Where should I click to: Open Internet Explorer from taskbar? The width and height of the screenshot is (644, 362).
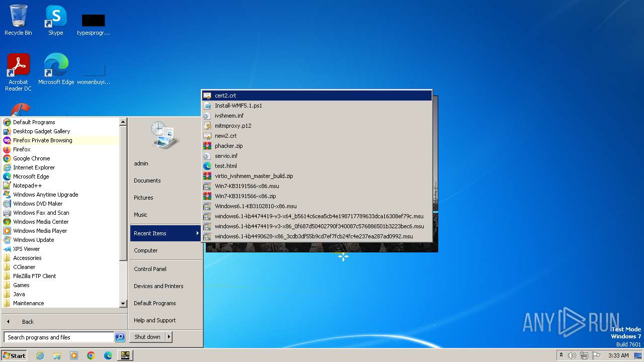40,355
